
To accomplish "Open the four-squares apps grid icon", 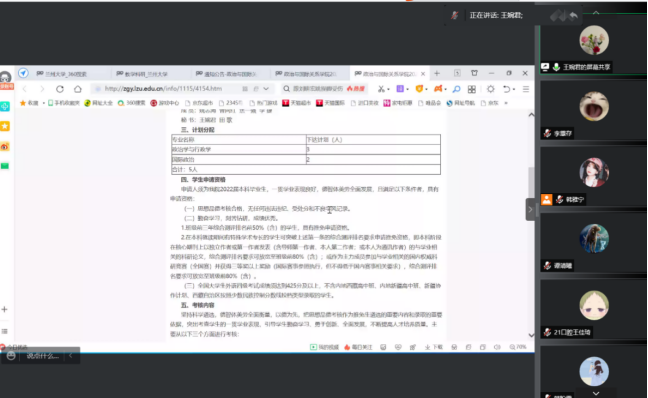I will 472,89.
